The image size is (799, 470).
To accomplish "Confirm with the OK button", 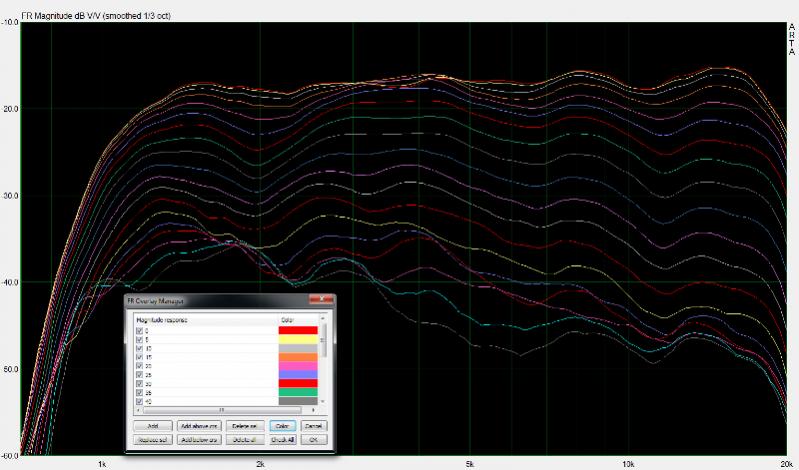I will (314, 438).
